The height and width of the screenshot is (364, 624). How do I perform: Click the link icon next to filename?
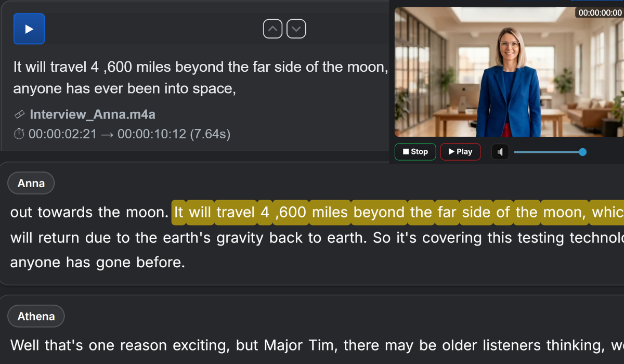click(x=19, y=114)
